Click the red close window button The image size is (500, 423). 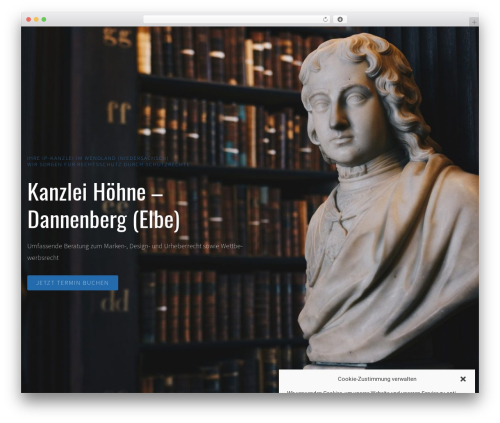(29, 19)
